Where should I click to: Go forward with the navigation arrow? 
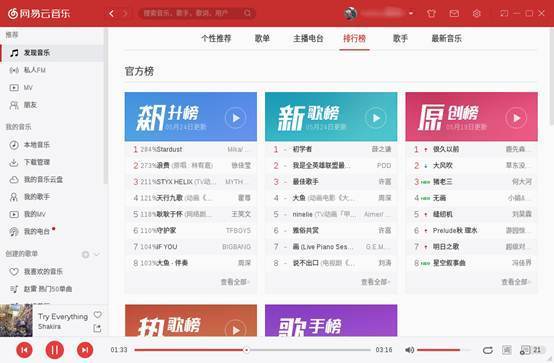tap(124, 13)
